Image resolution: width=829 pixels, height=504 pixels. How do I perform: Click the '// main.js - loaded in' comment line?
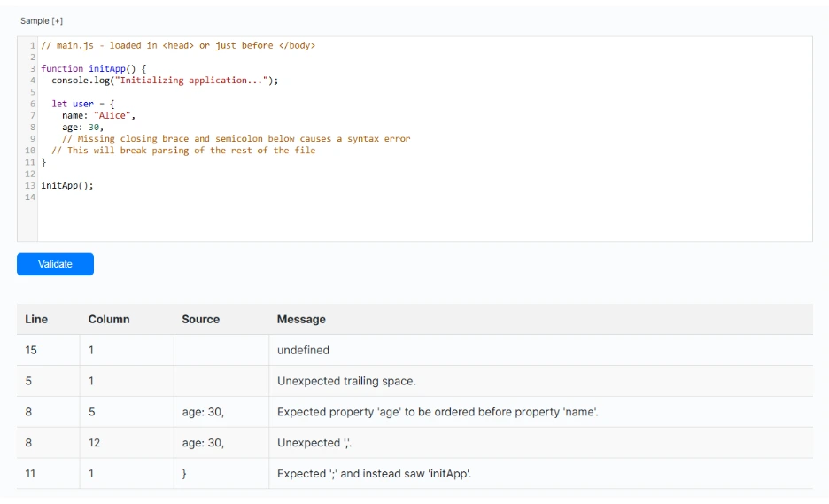[178, 45]
